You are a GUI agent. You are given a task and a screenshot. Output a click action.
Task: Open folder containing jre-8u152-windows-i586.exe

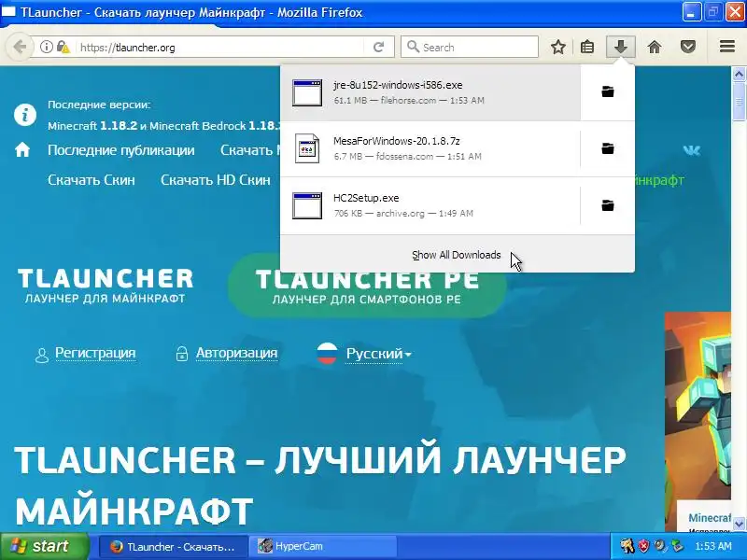pyautogui.click(x=608, y=91)
